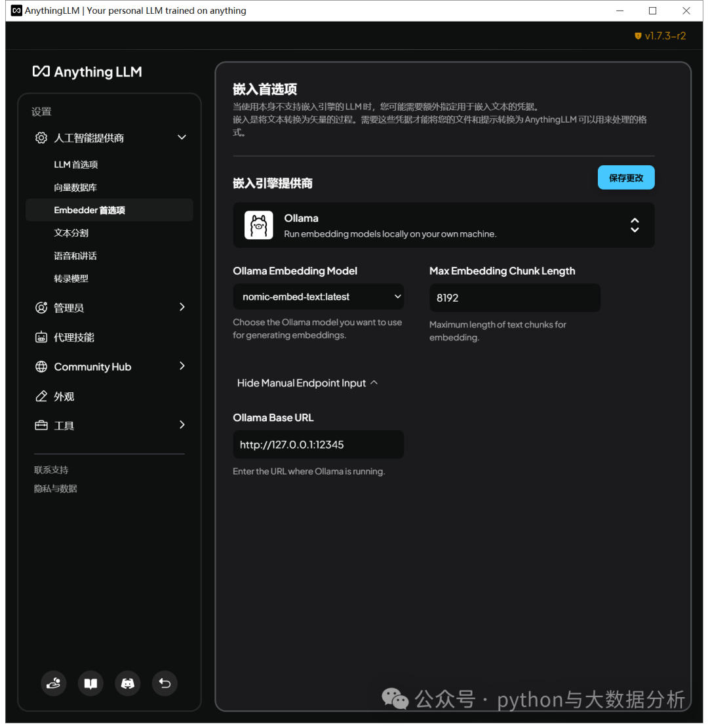The height and width of the screenshot is (728, 708).
Task: Open the Ollama provider selector arrows
Action: 635,225
